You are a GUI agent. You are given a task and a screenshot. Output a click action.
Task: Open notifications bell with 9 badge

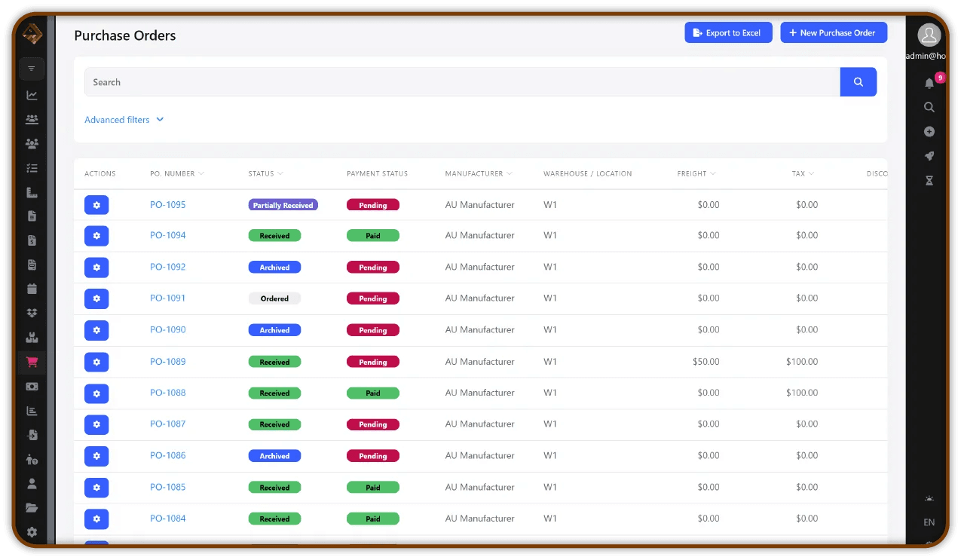click(929, 83)
